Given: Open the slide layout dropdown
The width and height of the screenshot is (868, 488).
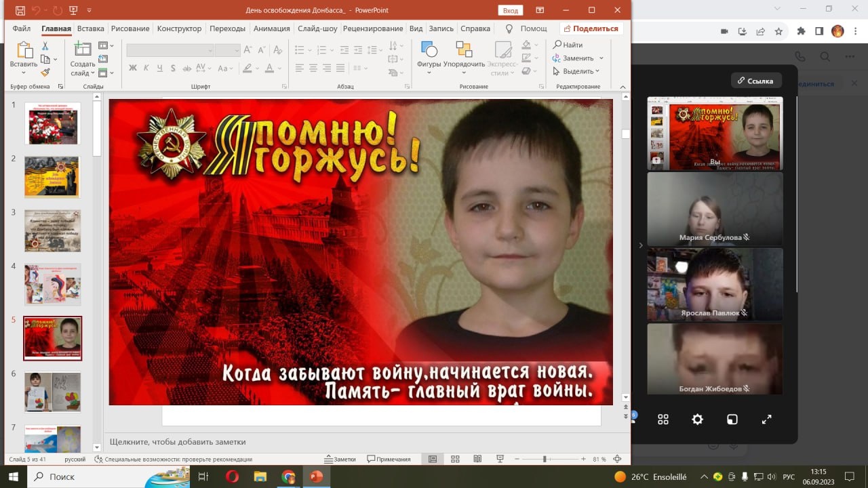Looking at the screenshot, I should [x=106, y=46].
